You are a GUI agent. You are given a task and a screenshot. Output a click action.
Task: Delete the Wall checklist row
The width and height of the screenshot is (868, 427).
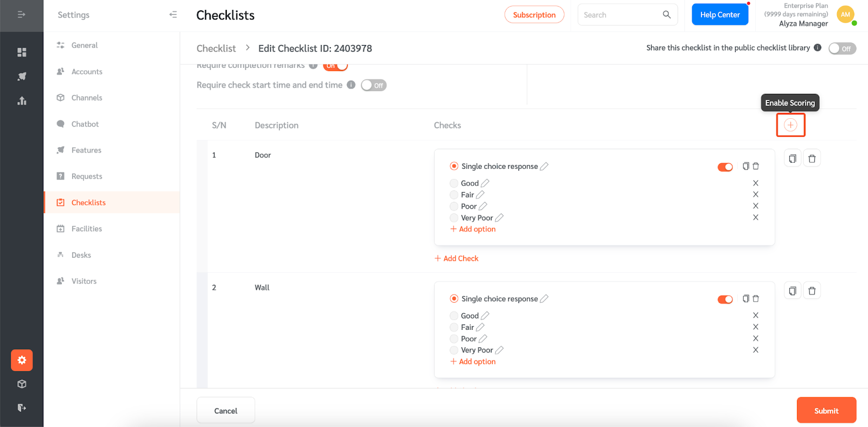(x=812, y=291)
